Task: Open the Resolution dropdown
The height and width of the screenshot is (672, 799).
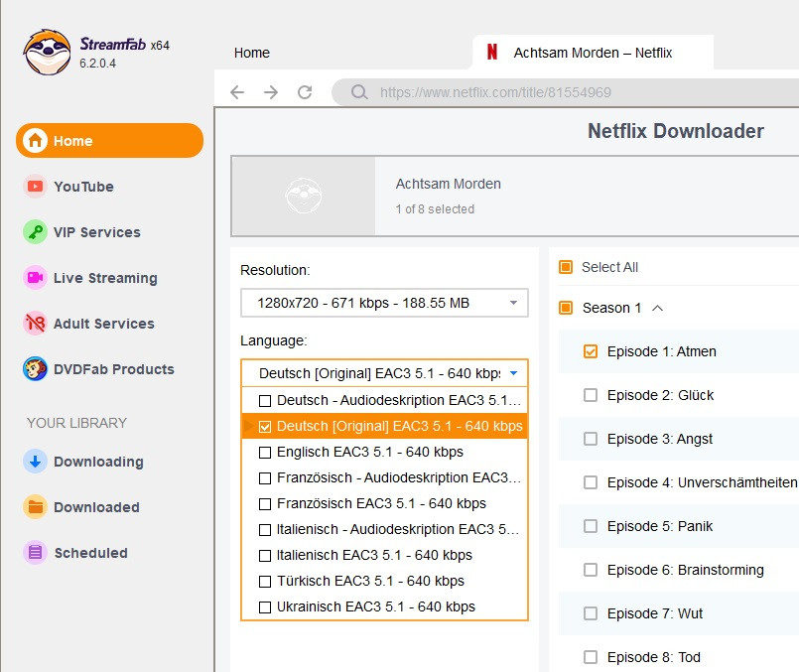Action: click(x=384, y=303)
